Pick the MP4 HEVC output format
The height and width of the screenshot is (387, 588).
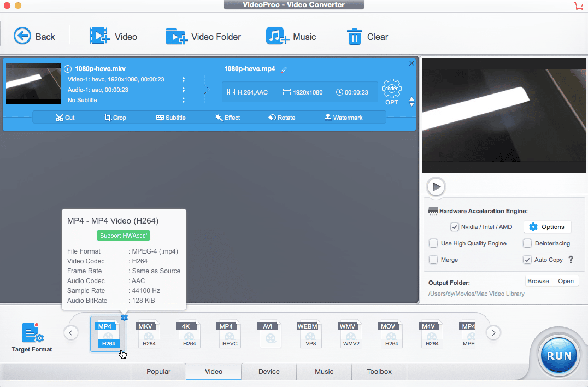[x=229, y=333]
